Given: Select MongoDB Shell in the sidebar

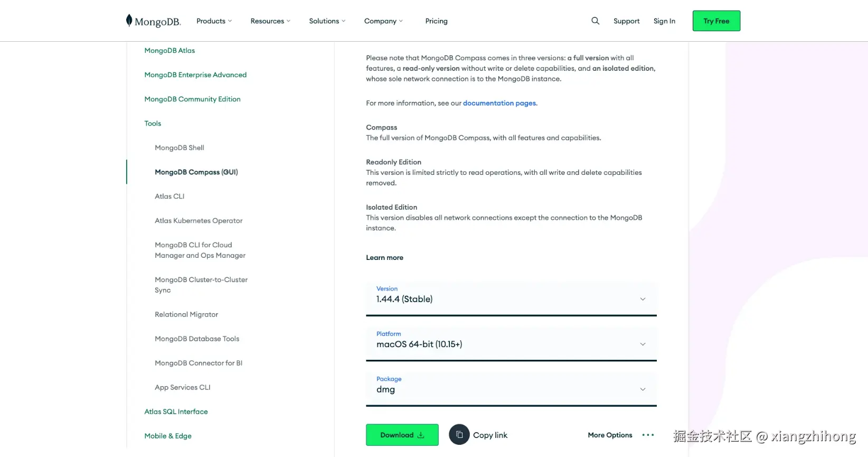Looking at the screenshot, I should 180,148.
